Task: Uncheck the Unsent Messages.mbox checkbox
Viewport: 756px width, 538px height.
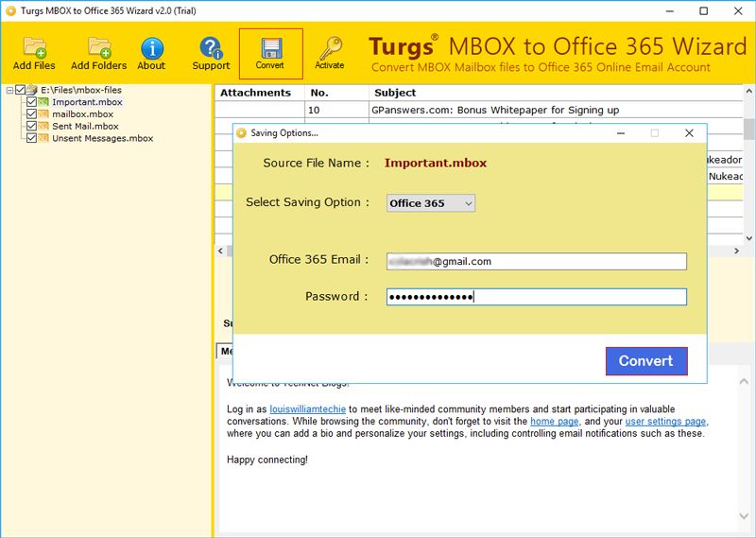Action: coord(31,138)
